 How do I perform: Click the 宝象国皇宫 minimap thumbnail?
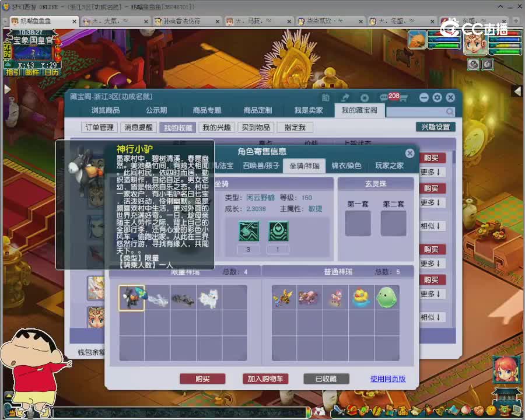tap(33, 53)
